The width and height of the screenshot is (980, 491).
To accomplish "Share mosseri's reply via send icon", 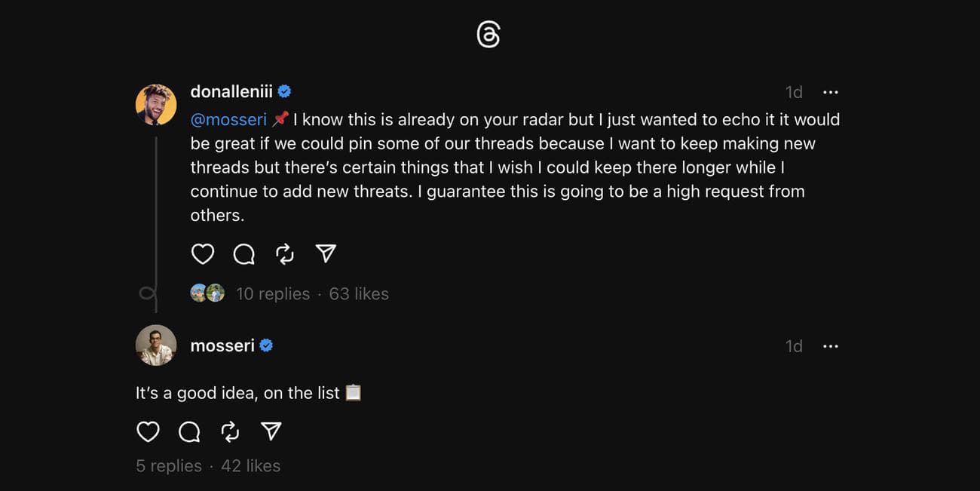I will click(271, 431).
